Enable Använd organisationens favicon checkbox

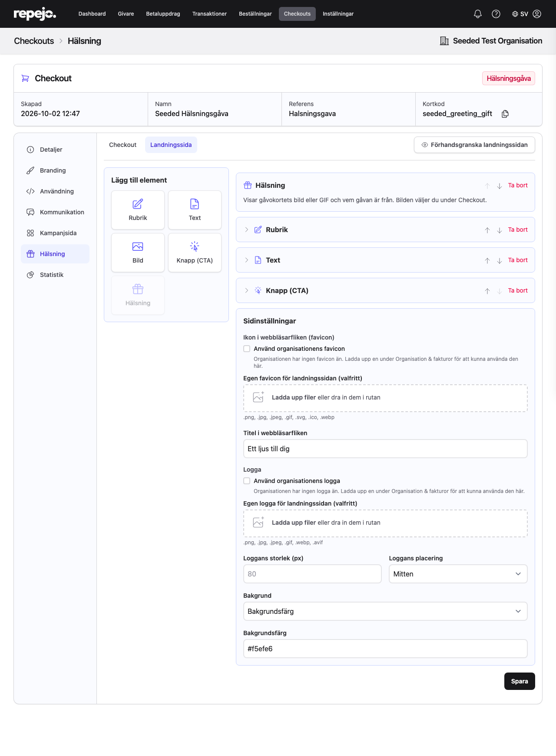click(247, 349)
